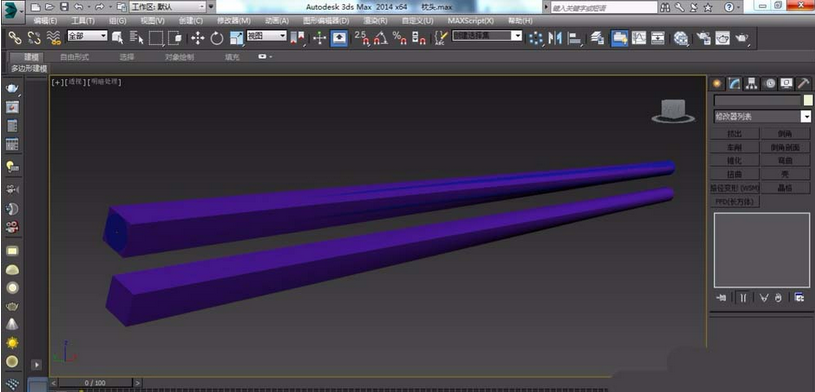Open the Render Setup teapot icon
The image size is (815, 392).
(703, 38)
